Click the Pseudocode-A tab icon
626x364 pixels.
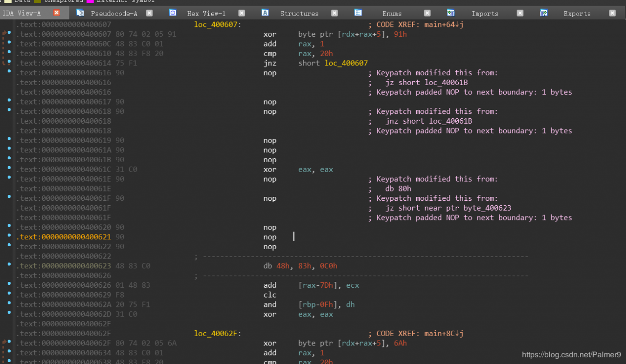(80, 13)
